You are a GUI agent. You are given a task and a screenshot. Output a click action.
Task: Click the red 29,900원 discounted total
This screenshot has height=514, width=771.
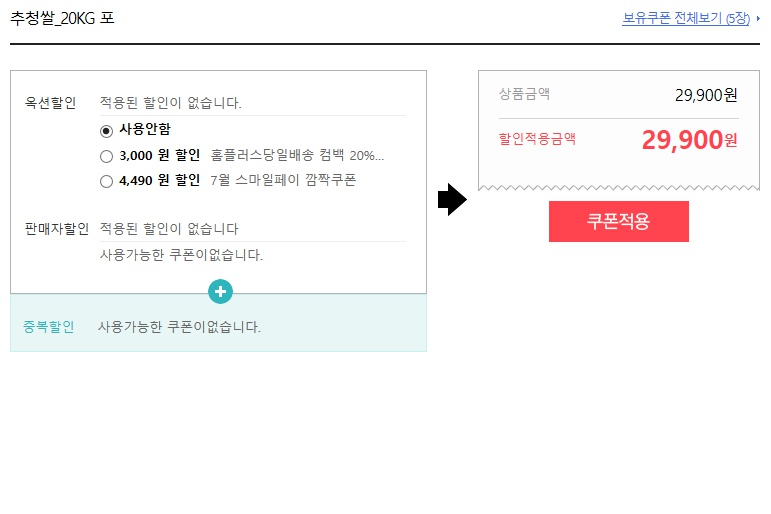[x=689, y=140]
